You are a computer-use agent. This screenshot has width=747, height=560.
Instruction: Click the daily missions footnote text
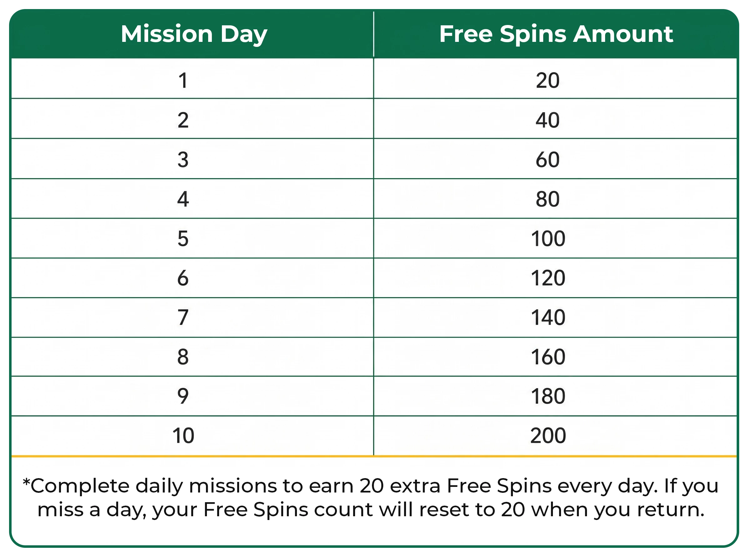370,498
